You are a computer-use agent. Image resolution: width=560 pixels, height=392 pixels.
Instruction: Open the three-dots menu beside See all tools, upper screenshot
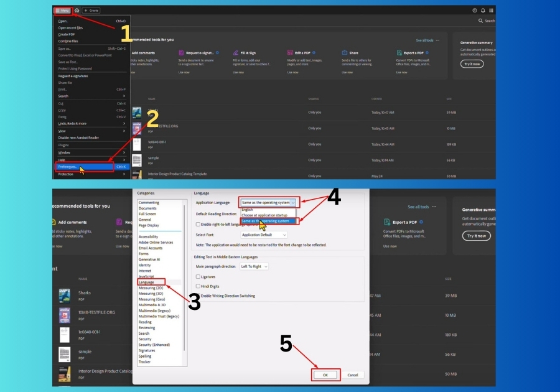click(438, 40)
